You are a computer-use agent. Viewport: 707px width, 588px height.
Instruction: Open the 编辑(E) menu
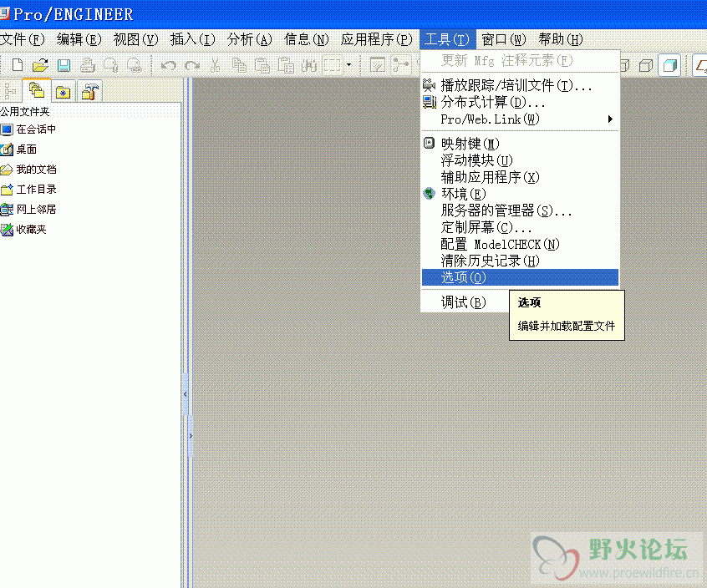[79, 39]
